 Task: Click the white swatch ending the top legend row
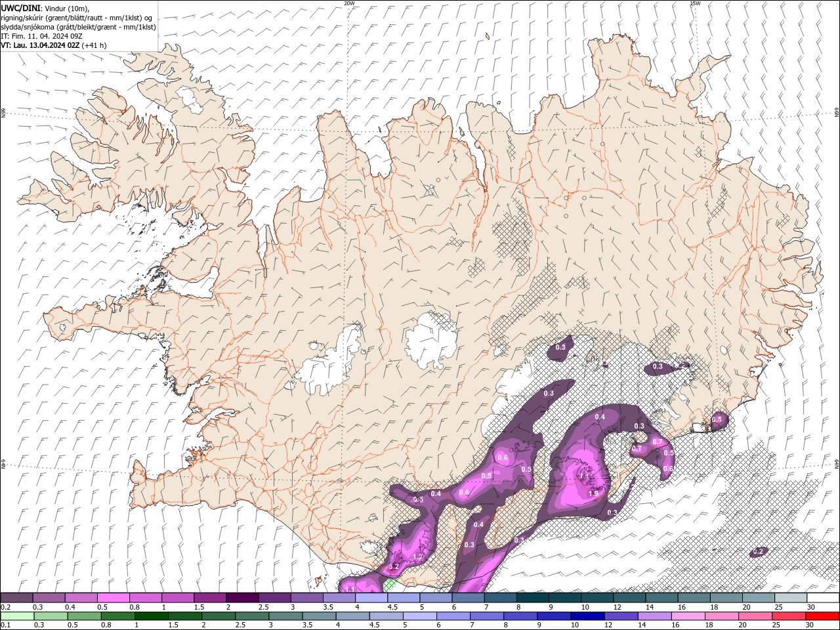pos(823,597)
